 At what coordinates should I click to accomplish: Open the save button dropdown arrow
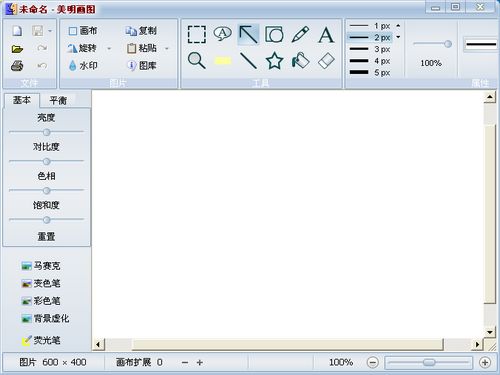click(50, 31)
